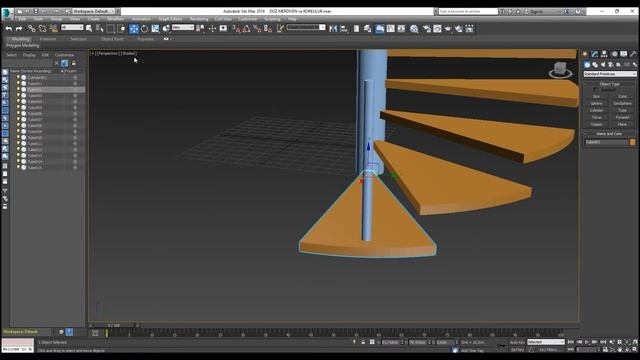
Task: Open the Standard Primitives dropdown
Action: (610, 74)
